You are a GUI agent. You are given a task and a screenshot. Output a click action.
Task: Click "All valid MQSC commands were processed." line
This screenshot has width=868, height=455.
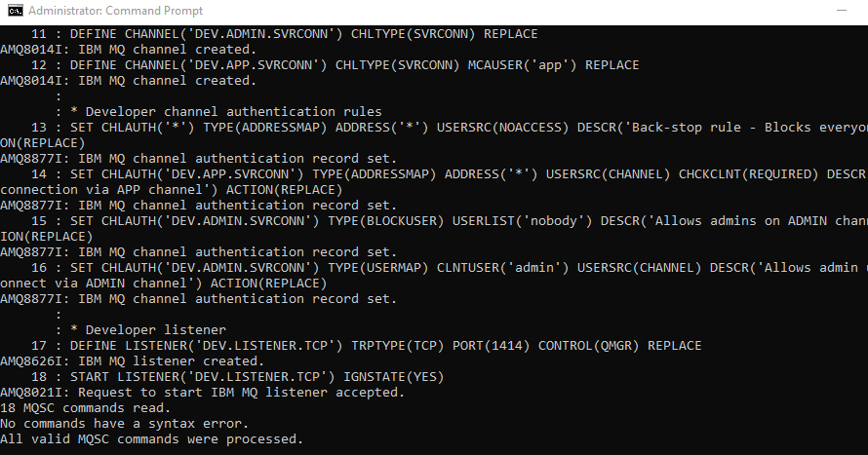[x=151, y=438]
